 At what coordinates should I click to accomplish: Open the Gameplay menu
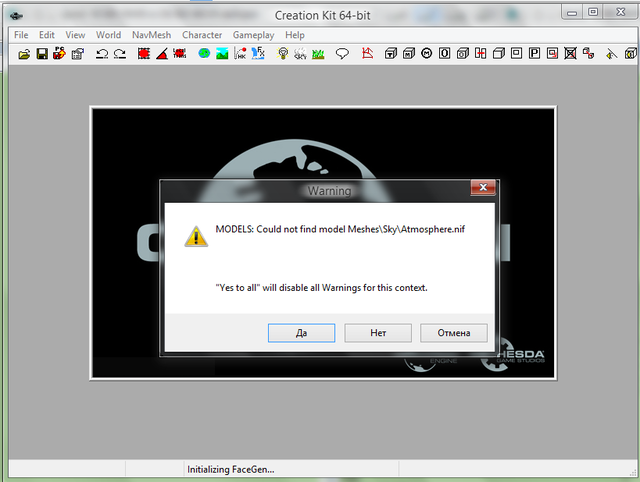254,35
